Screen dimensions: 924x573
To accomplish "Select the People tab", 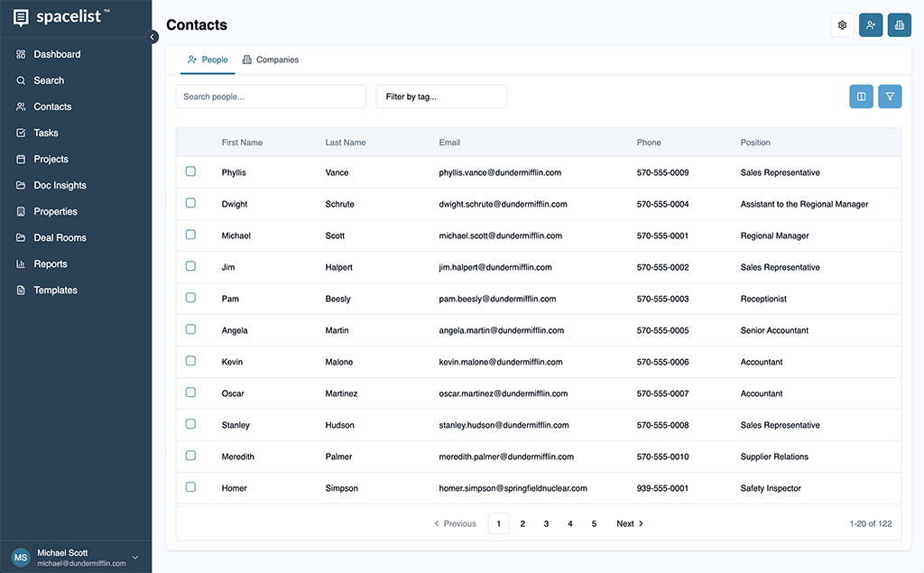I will (x=208, y=59).
